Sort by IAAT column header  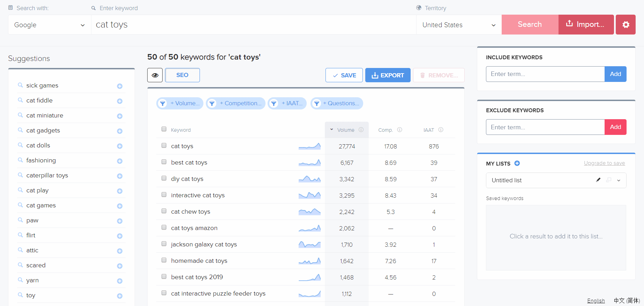pyautogui.click(x=429, y=130)
